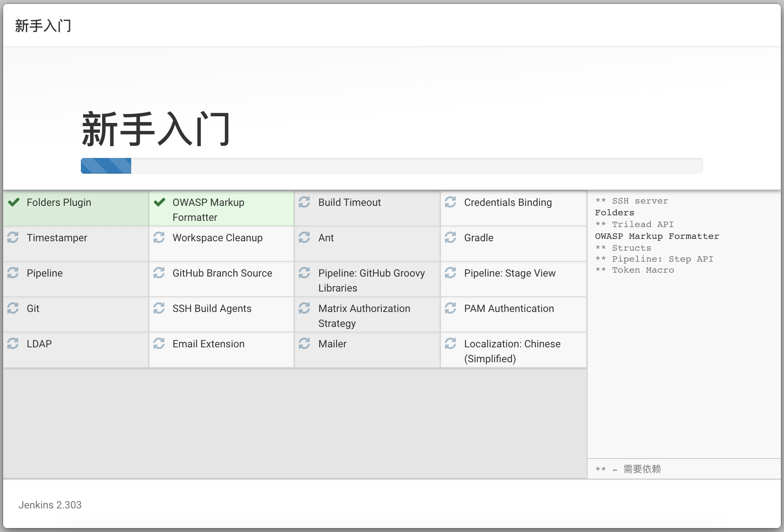Click the sync icon for Workspace Cleanup
This screenshot has height=532, width=784.
tap(159, 237)
